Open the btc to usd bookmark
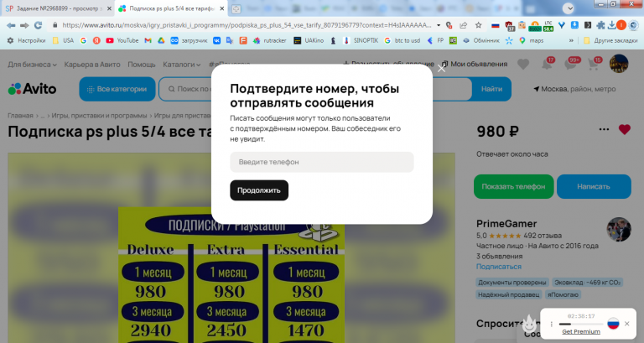The width and height of the screenshot is (644, 343). pyautogui.click(x=402, y=40)
